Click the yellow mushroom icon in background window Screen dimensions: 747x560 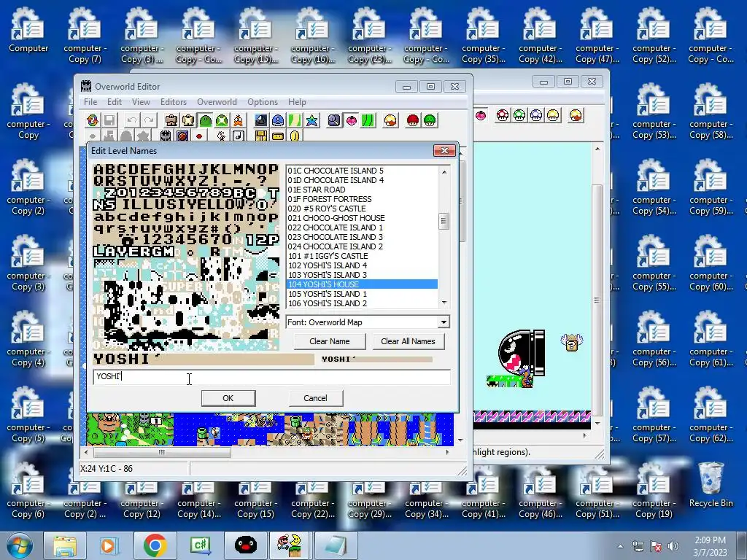553,115
